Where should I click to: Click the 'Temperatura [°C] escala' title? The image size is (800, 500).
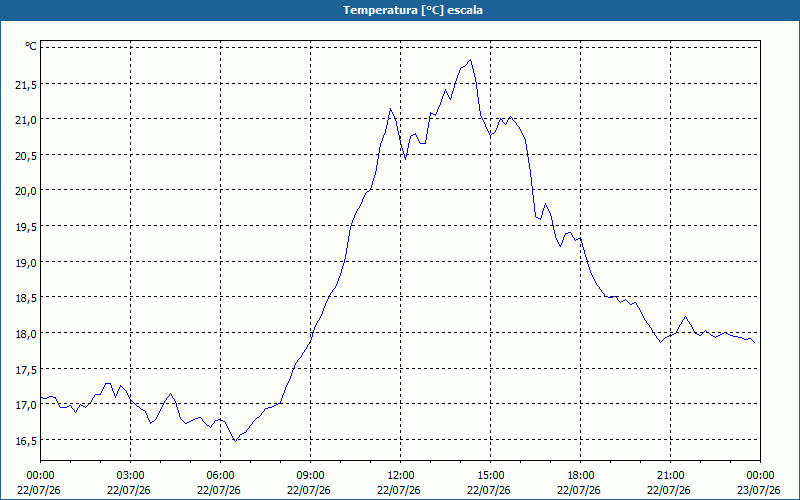[413, 10]
